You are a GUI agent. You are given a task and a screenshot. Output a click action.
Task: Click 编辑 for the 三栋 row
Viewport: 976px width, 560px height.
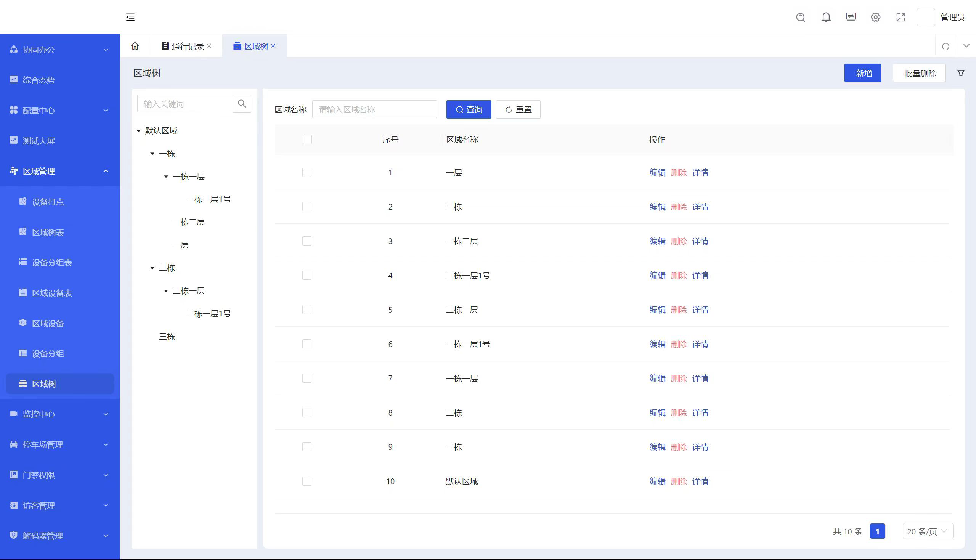(657, 207)
